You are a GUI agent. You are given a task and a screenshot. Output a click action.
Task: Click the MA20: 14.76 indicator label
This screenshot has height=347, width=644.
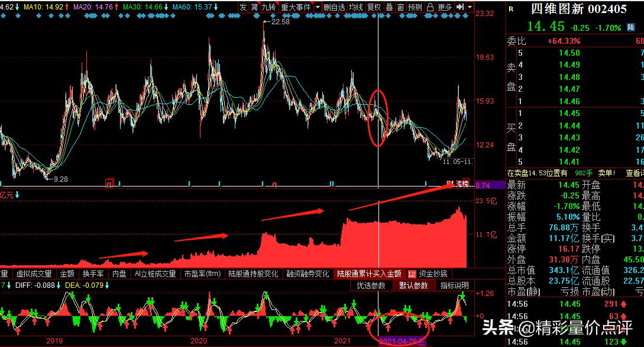[x=95, y=7]
